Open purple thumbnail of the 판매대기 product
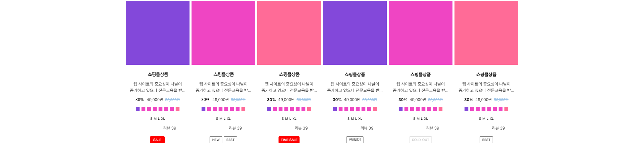Viewport: 644px width, 151px height. tap(355, 33)
